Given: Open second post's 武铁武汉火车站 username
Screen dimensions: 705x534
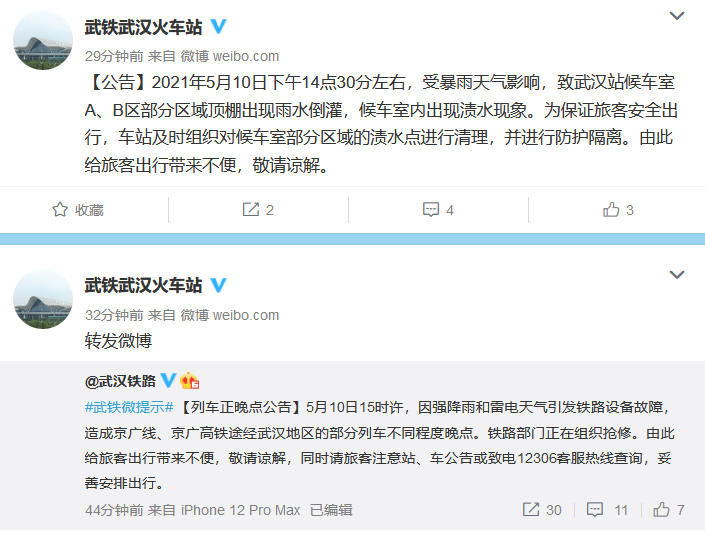Looking at the screenshot, I should pyautogui.click(x=143, y=285).
